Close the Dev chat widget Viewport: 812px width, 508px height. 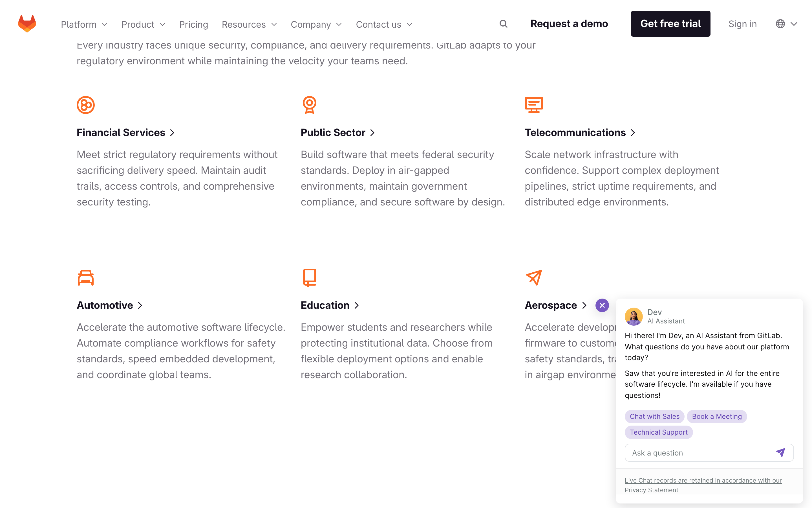[602, 305]
